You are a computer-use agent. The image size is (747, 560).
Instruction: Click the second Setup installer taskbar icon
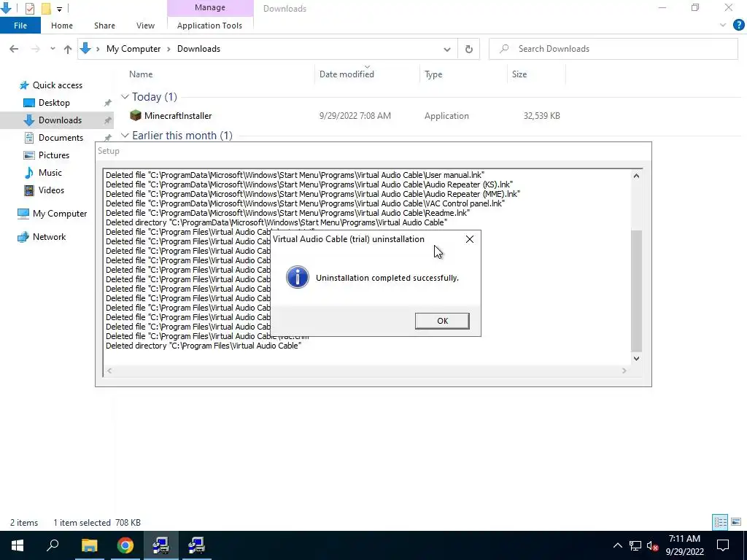pyautogui.click(x=196, y=545)
